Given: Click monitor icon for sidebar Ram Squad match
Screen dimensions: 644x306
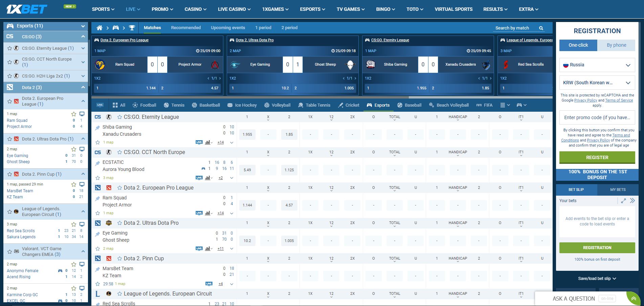Looking at the screenshot, I should 82,114.
